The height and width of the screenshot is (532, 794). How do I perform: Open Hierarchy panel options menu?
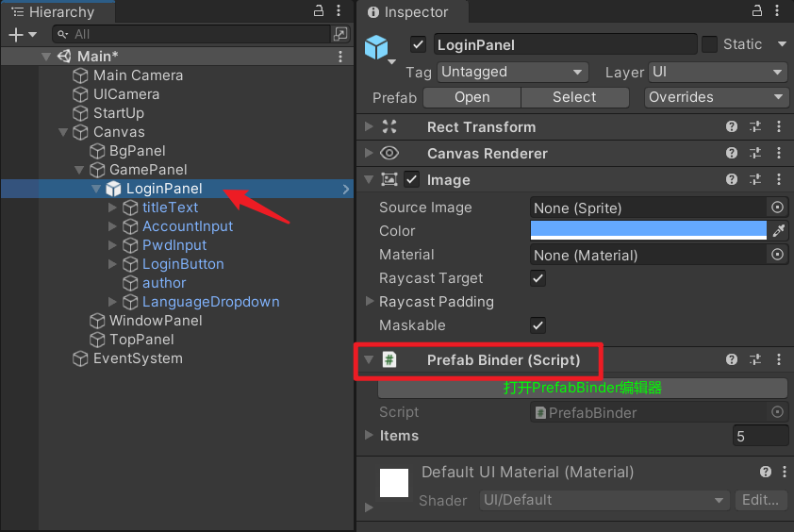(339, 10)
